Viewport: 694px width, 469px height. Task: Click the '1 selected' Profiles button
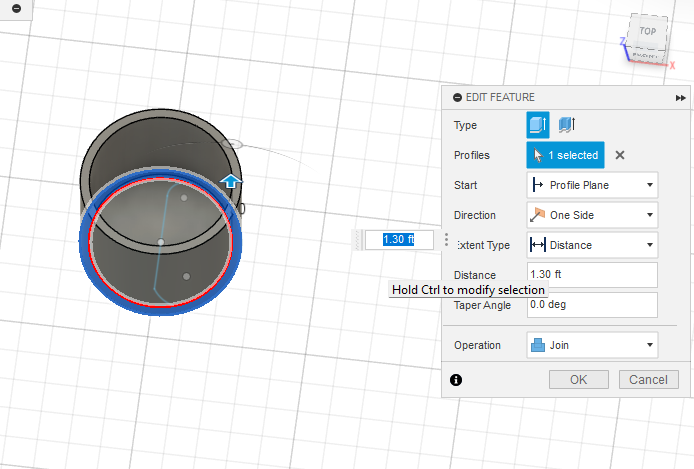coord(565,155)
